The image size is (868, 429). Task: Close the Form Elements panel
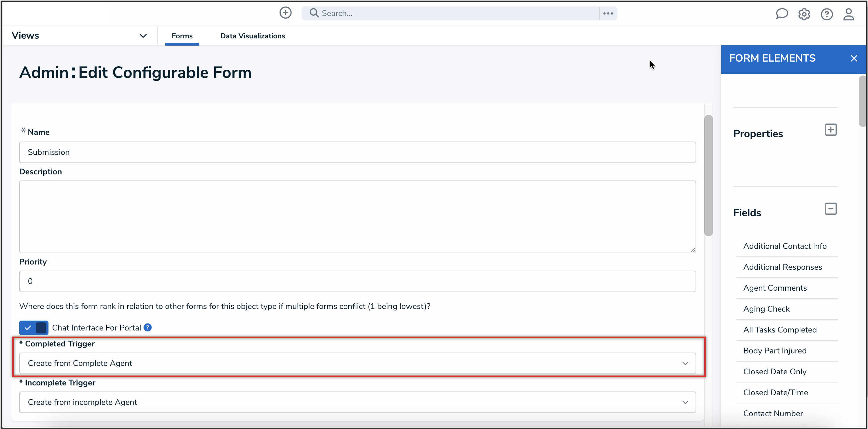tap(854, 58)
